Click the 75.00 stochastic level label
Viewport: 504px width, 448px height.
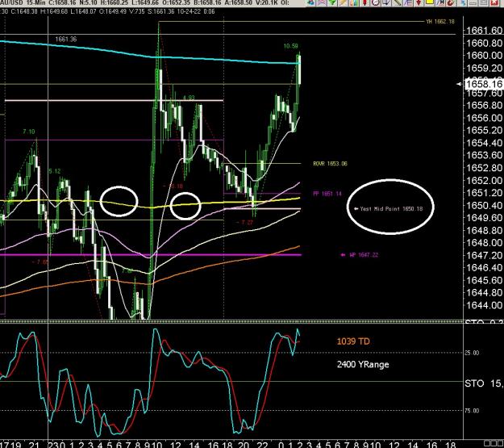(x=472, y=411)
